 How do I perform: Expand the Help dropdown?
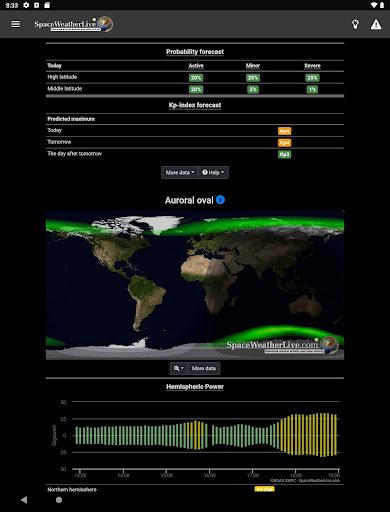(x=213, y=172)
